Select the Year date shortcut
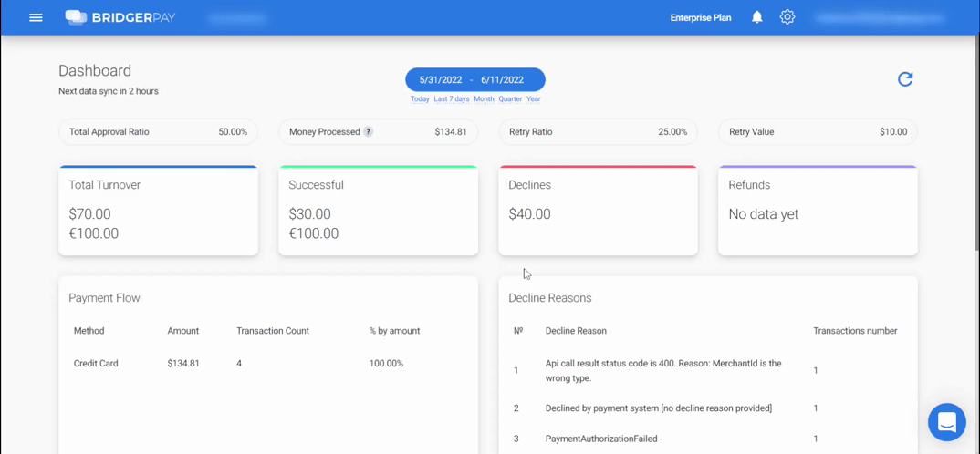980x454 pixels. coord(533,99)
